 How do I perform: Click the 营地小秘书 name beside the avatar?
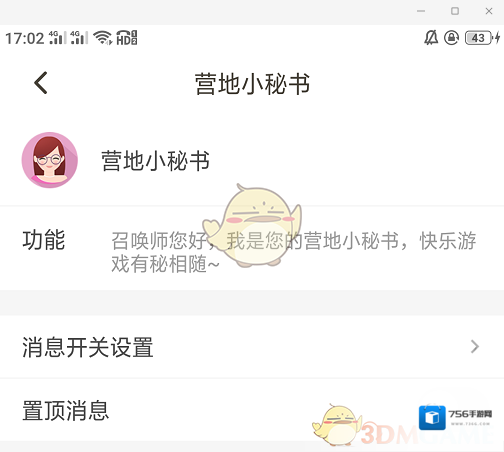pos(156,161)
